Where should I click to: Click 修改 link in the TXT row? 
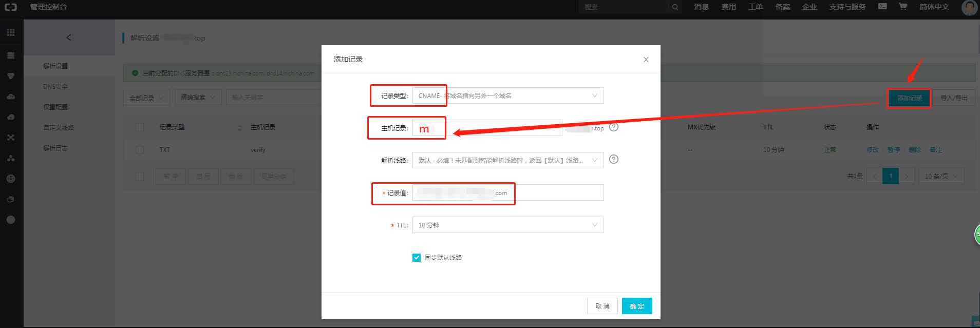pyautogui.click(x=872, y=150)
